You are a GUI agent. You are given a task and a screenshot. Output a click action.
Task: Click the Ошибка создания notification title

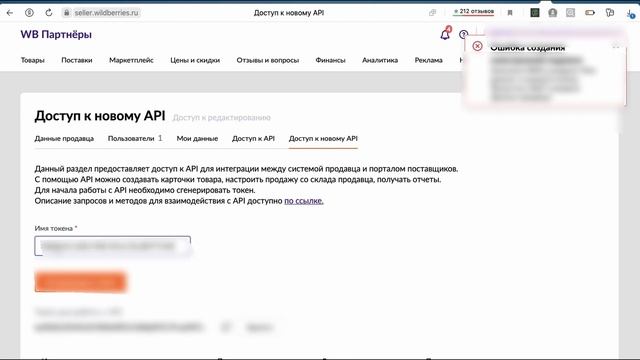coord(528,48)
